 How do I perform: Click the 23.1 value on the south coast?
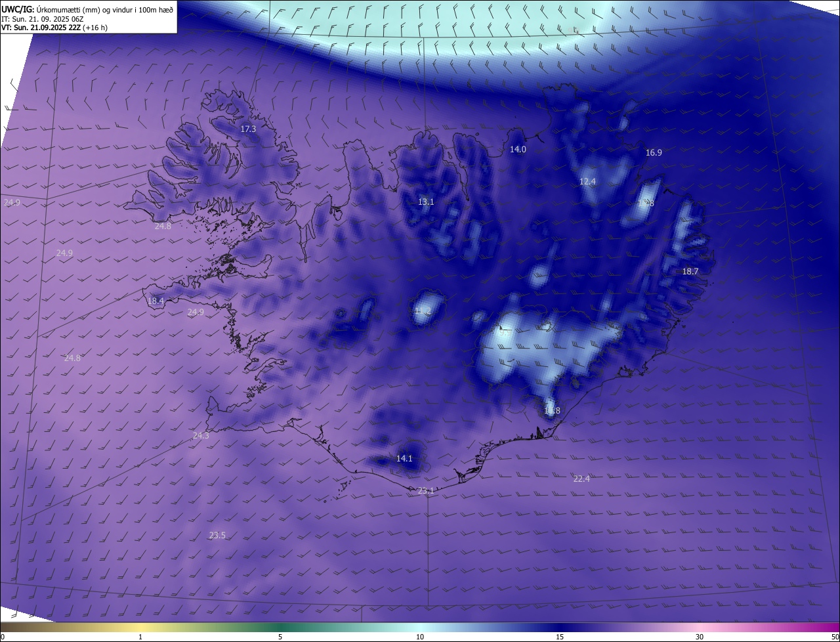coord(426,491)
